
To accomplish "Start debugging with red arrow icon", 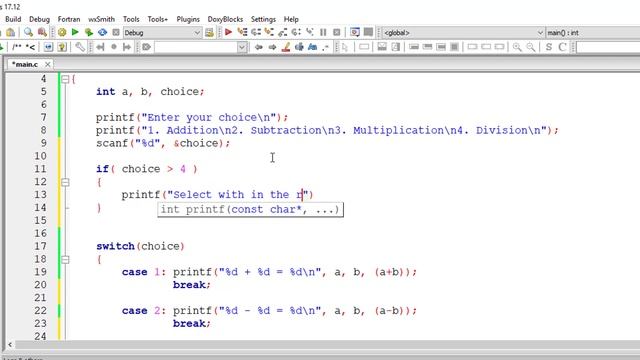I will [x=228, y=33].
